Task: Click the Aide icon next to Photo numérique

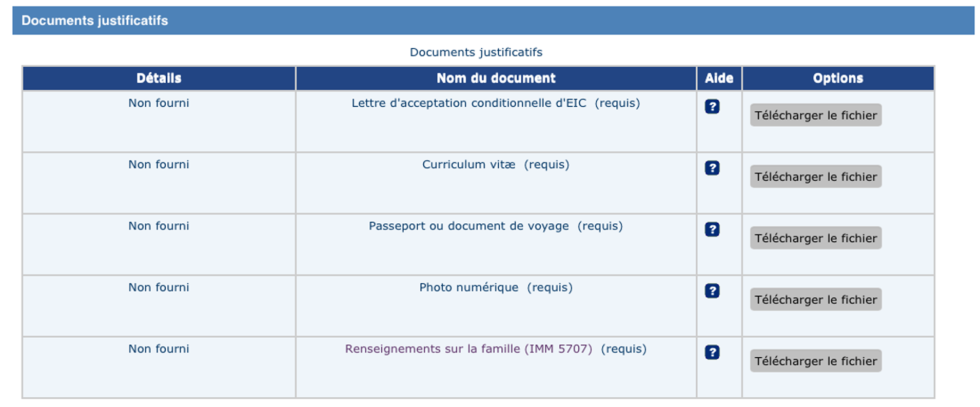Action: [x=712, y=290]
